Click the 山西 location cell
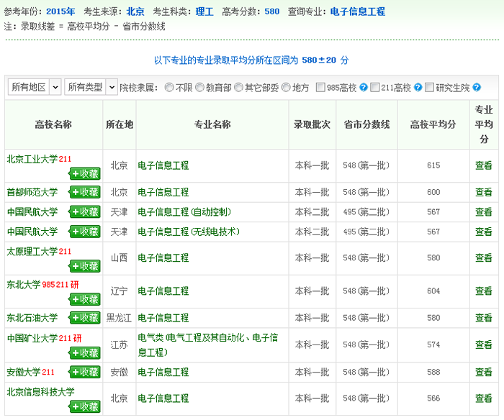The width and height of the screenshot is (504, 420). click(x=120, y=257)
